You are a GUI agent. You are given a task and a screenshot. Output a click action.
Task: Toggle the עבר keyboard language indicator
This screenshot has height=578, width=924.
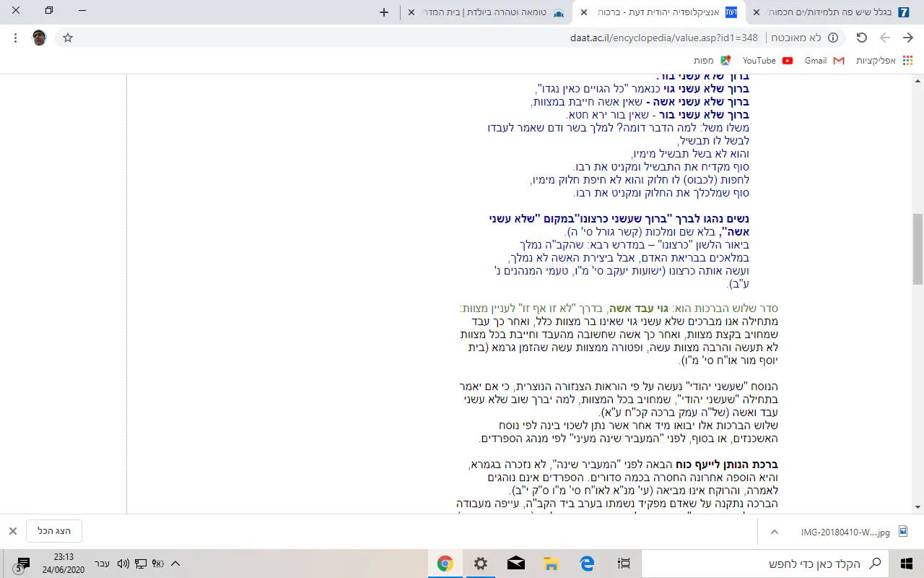point(103,564)
